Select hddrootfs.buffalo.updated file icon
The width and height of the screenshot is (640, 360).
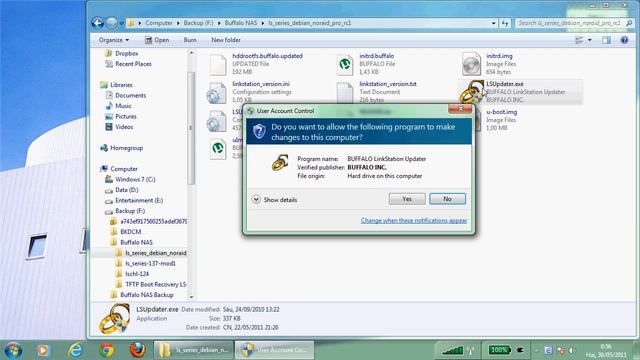coord(218,64)
